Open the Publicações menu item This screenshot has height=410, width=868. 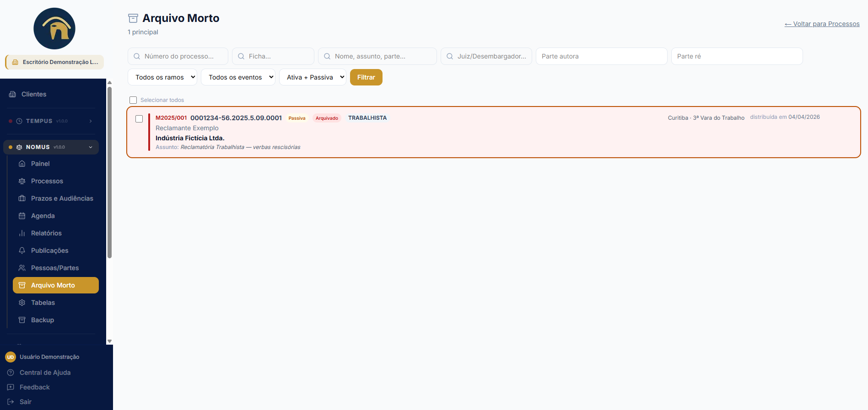click(56, 250)
